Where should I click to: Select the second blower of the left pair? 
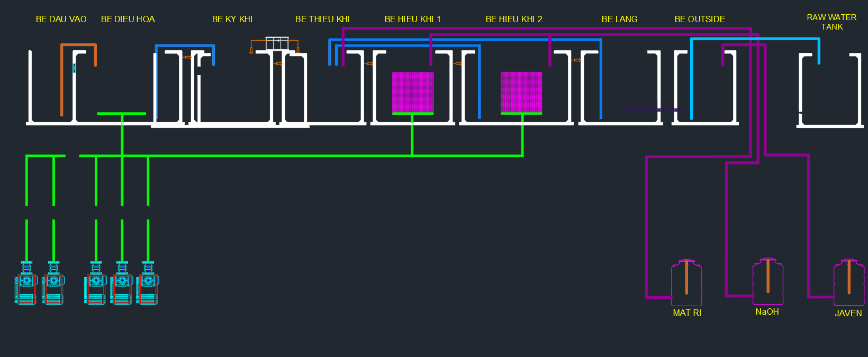click(x=53, y=283)
